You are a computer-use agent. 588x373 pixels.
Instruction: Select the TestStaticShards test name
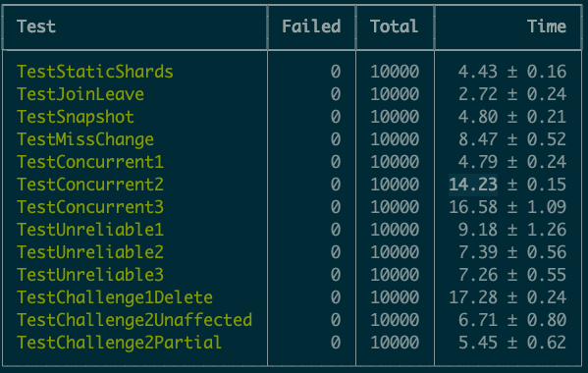[x=95, y=72]
